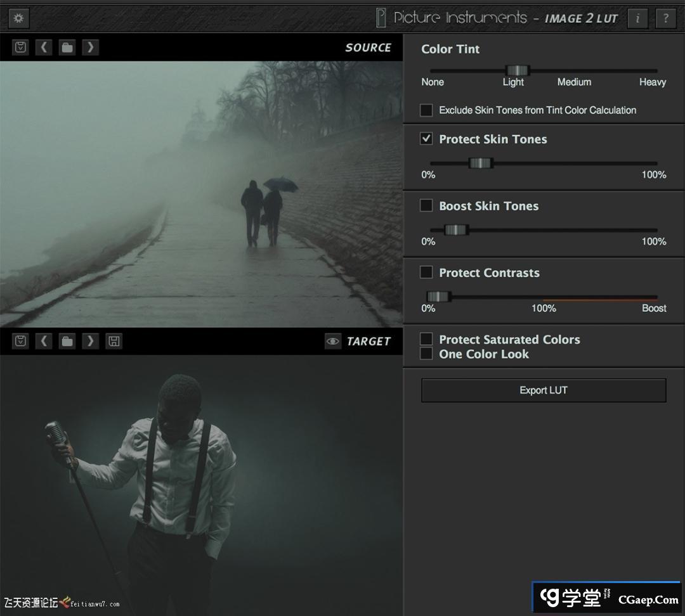Go to the next target image

(90, 341)
